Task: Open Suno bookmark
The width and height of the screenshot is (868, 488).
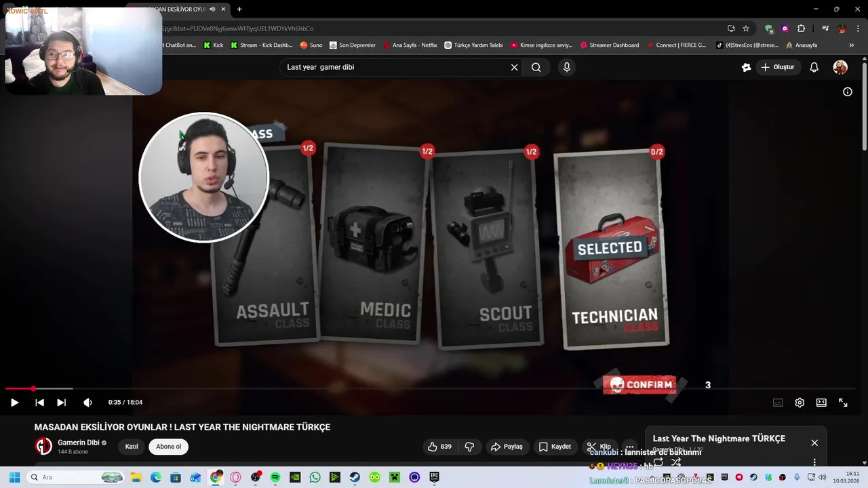Action: (x=311, y=45)
